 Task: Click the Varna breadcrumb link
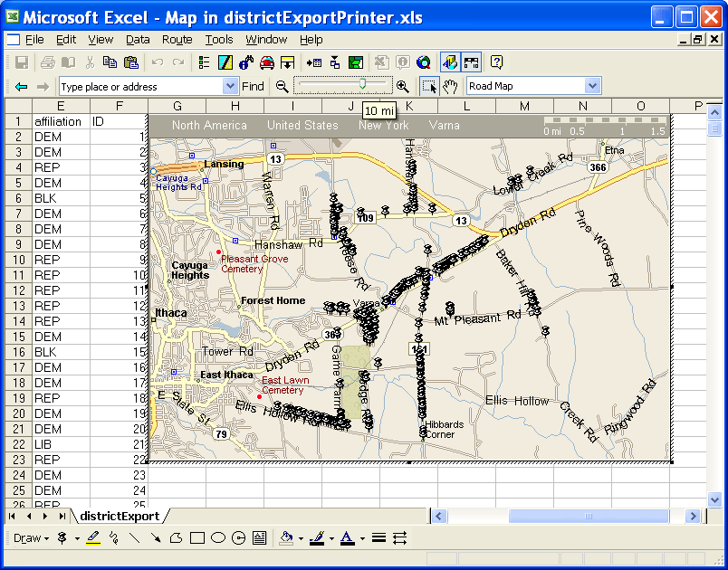click(445, 125)
